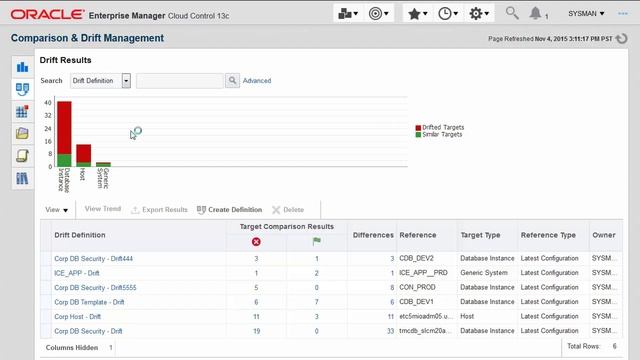Open the scroll document sidebar icon

[22, 156]
